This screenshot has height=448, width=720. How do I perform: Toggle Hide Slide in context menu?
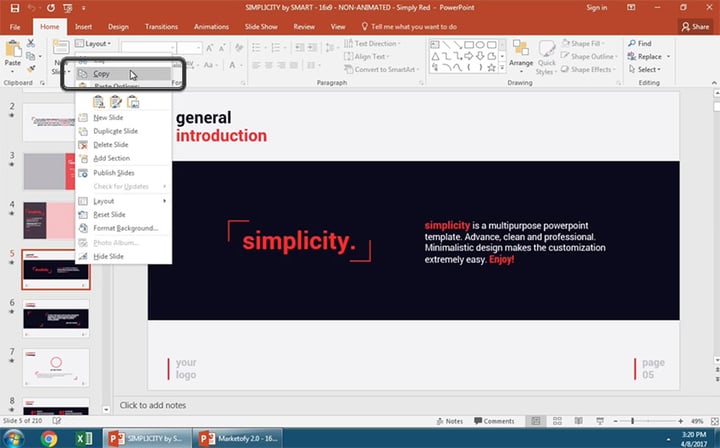pyautogui.click(x=108, y=256)
